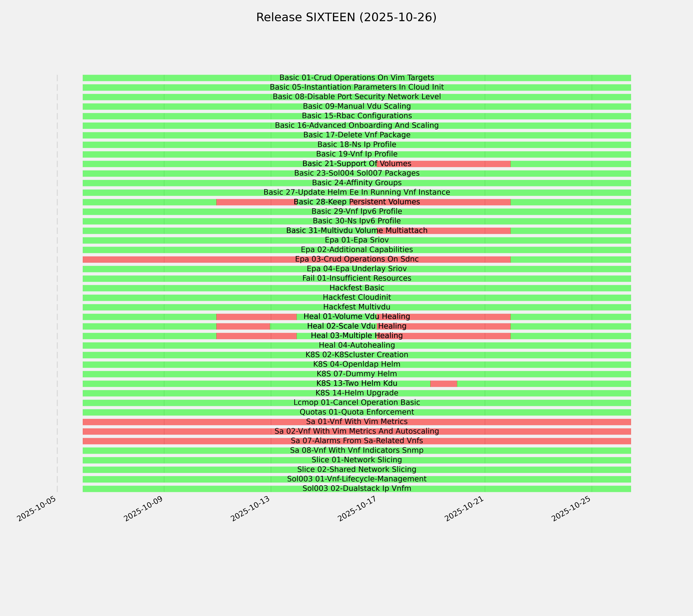Image resolution: width=693 pixels, height=616 pixels.
Task: Click the Sol003 02-Dualstack Ip Vnfm label
Action: [357, 489]
